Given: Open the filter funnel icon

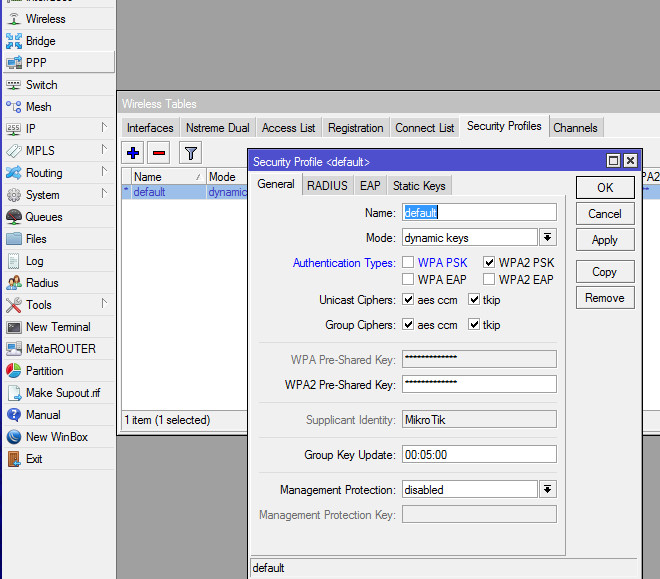Looking at the screenshot, I should tap(190, 153).
